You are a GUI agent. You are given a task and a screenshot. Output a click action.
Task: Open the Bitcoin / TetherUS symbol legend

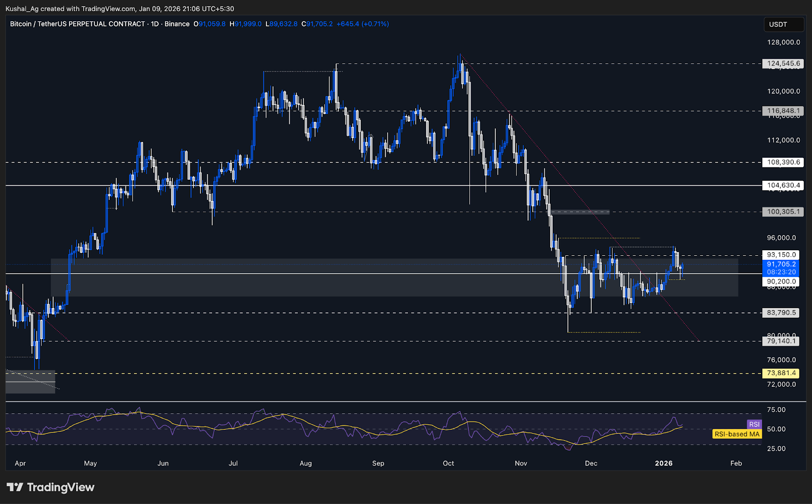point(76,24)
